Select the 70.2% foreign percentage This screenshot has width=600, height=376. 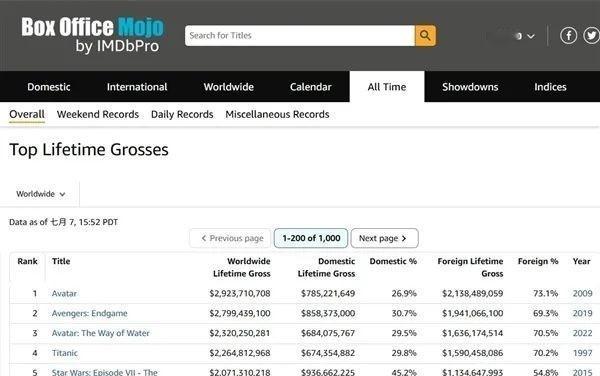pyautogui.click(x=546, y=353)
